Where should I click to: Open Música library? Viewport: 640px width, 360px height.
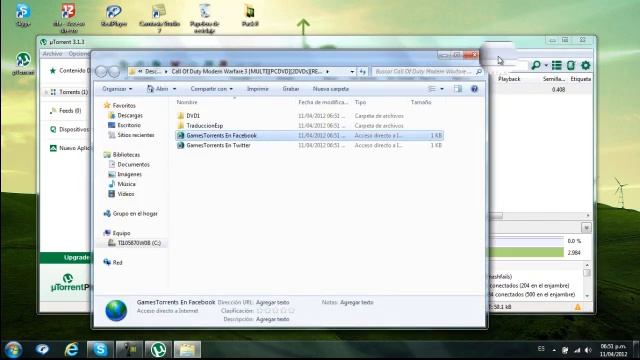[122, 184]
